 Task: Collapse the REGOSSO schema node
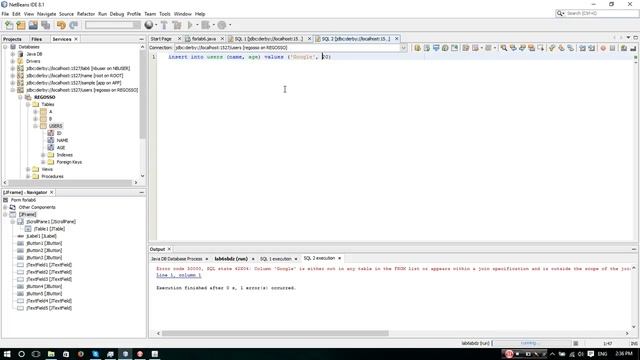[x=20, y=97]
